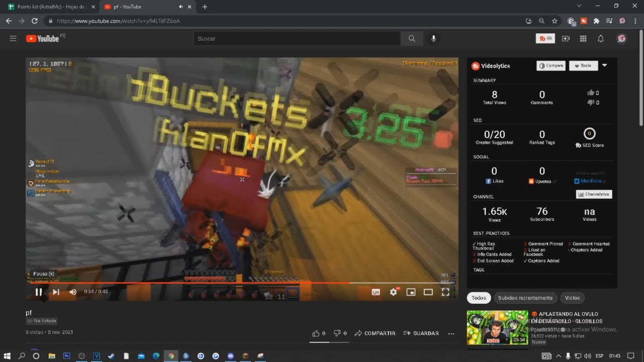Open the media controls toolbar icon

pyautogui.click(x=609, y=21)
